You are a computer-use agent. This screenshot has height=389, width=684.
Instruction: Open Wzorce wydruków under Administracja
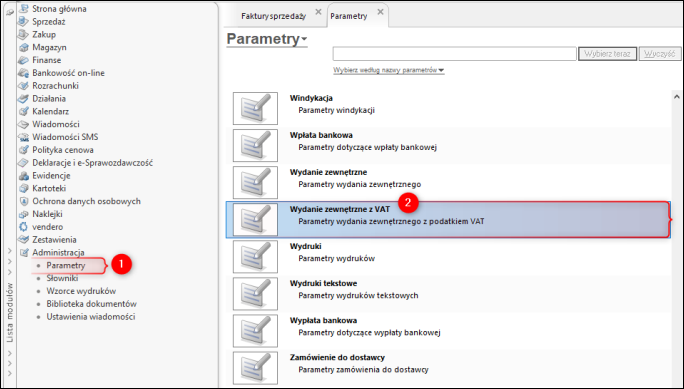[x=81, y=291]
